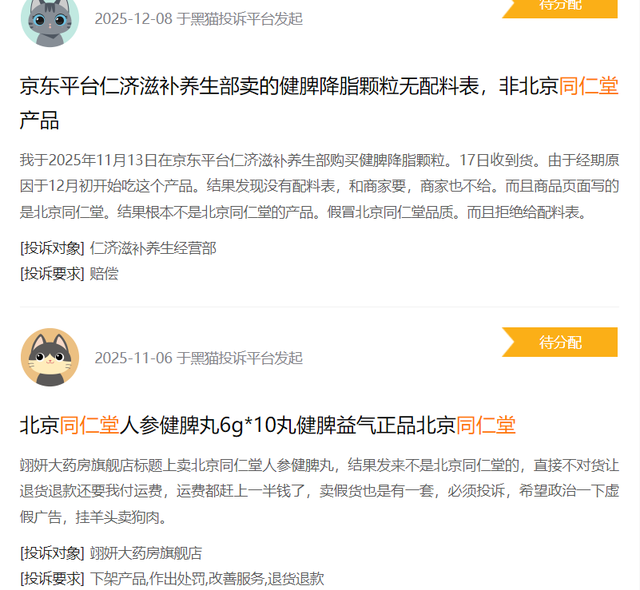
Task: Click 产品 on the first title's second line
Action: pos(40,121)
